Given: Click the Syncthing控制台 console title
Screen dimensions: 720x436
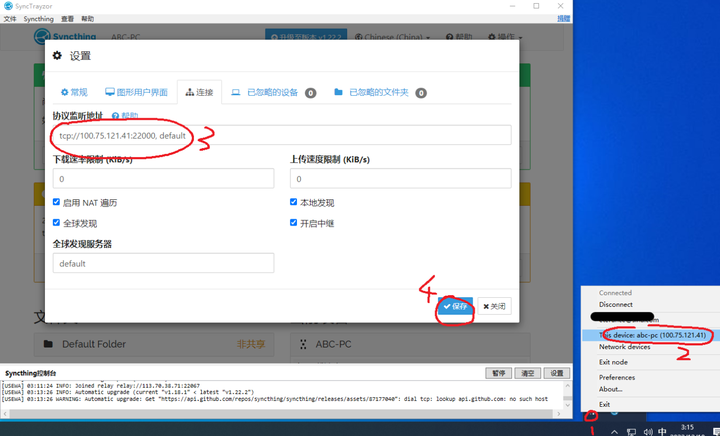Looking at the screenshot, I should [x=30, y=373].
